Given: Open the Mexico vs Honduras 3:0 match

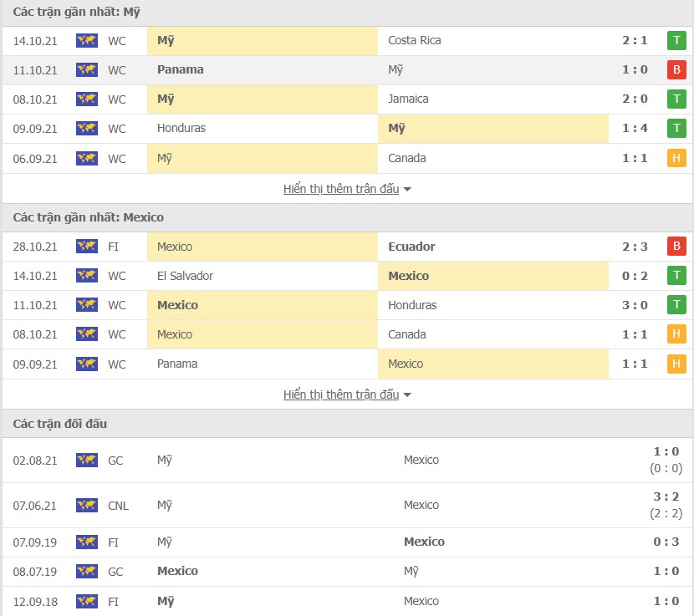Looking at the screenshot, I should (347, 305).
